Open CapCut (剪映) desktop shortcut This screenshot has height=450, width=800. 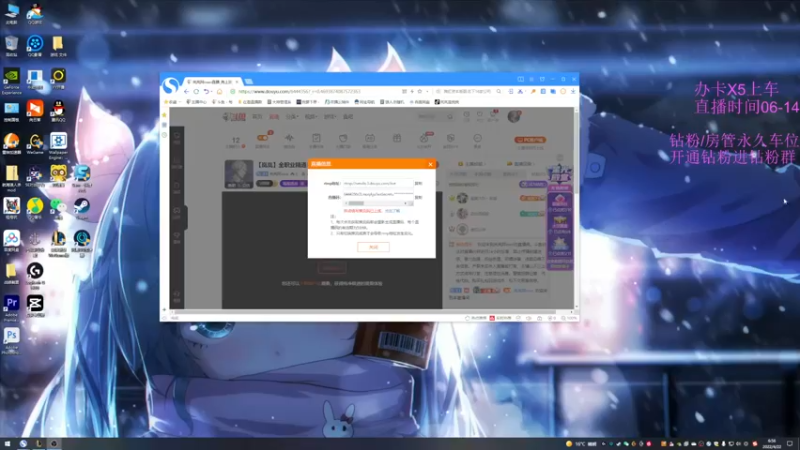pyautogui.click(x=35, y=304)
